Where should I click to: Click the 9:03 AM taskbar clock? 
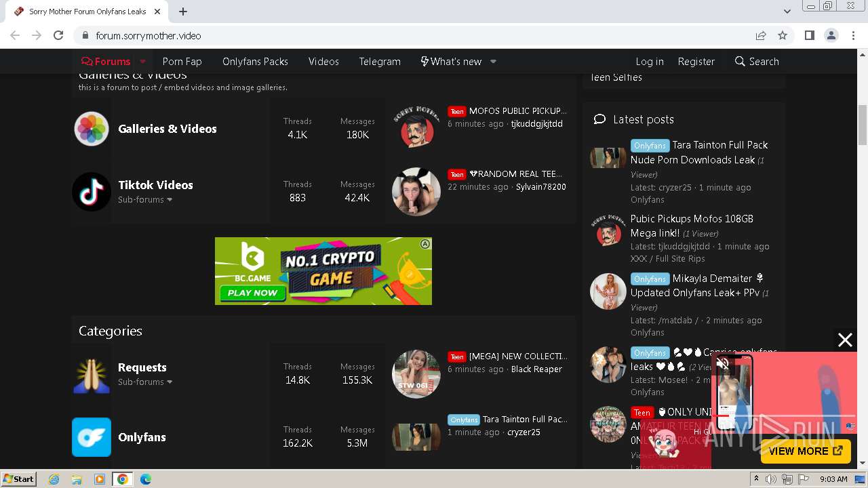pos(833,479)
